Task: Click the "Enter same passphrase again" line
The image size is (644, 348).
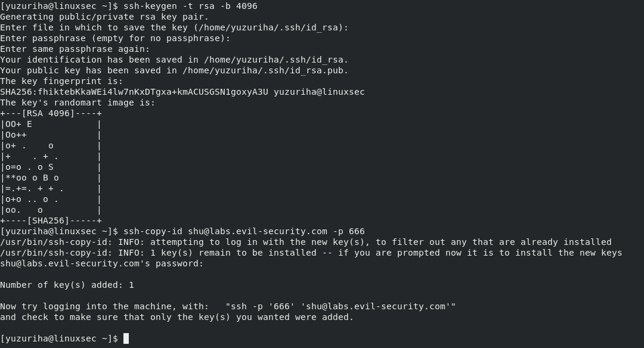Action: (75, 49)
